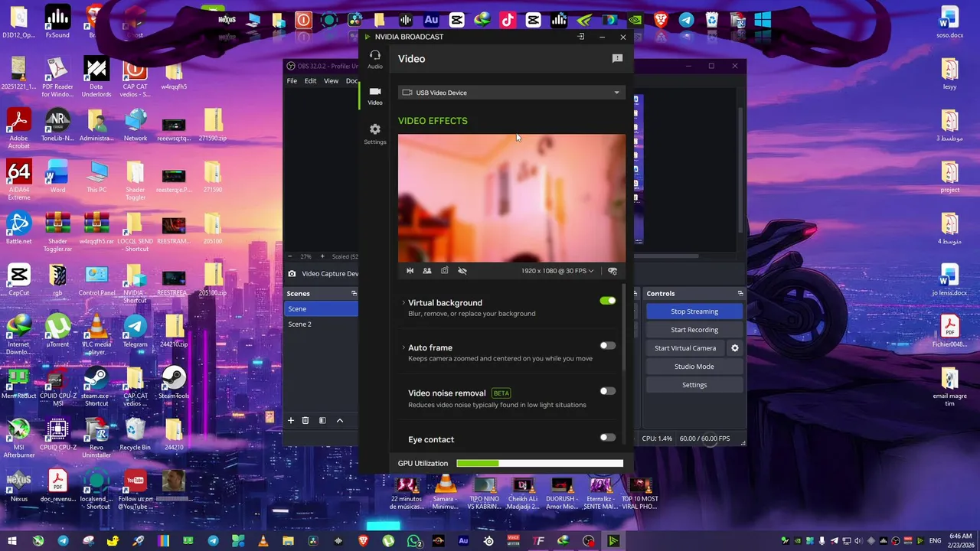Image resolution: width=980 pixels, height=551 pixels.
Task: Open the CapCut desktop icon
Action: pos(18,279)
